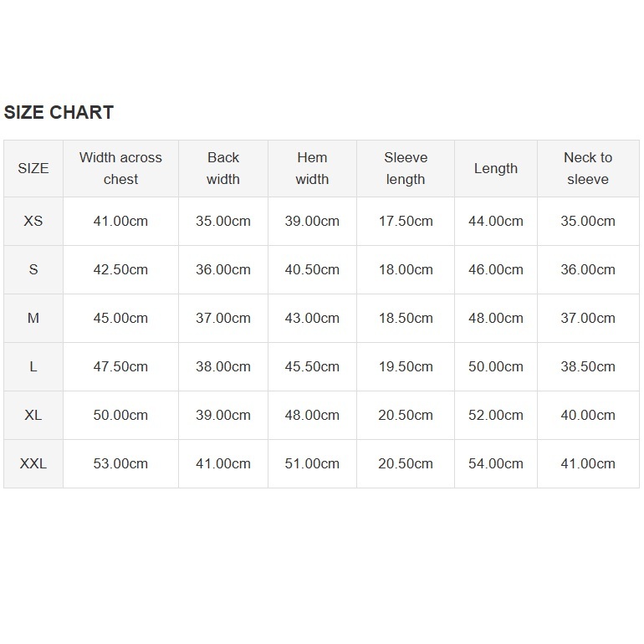This screenshot has width=644, height=644.
Task: Select the 40.50cm hem width cell
Action: point(312,269)
